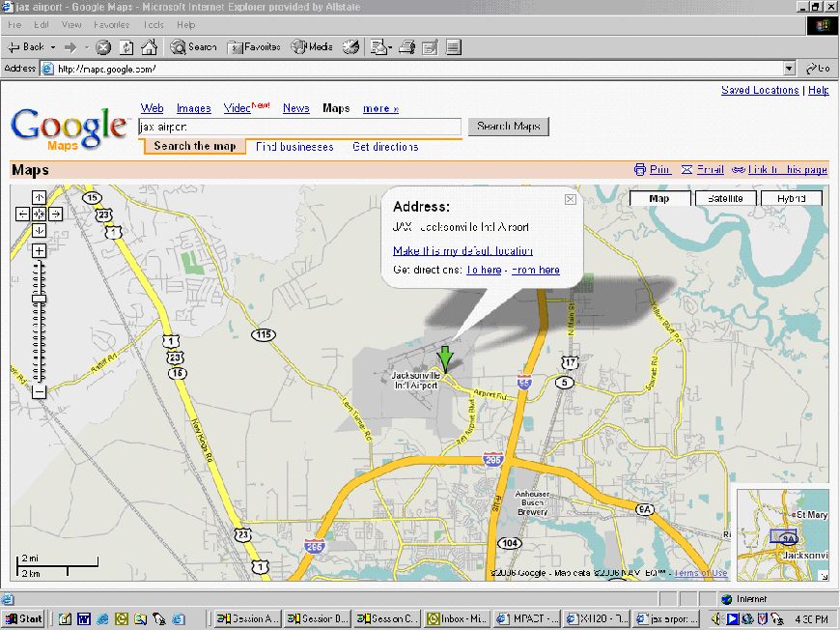Print the page using the toolbar printer
This screenshot has width=840, height=630.
[x=407, y=47]
